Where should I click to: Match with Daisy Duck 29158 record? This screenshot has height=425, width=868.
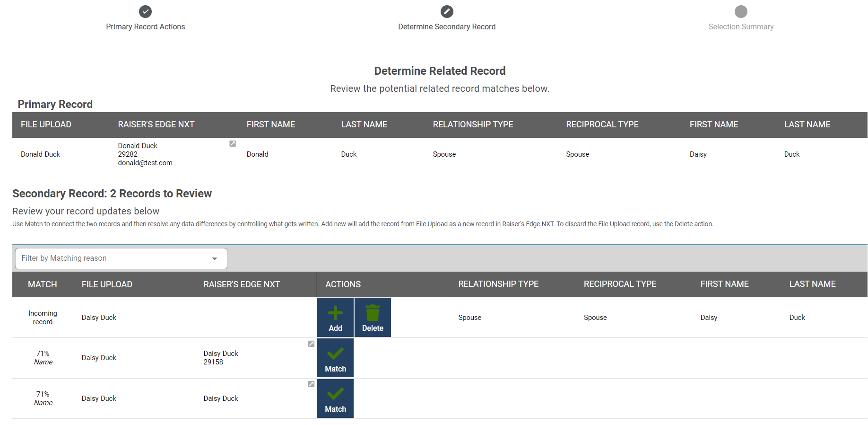(335, 358)
